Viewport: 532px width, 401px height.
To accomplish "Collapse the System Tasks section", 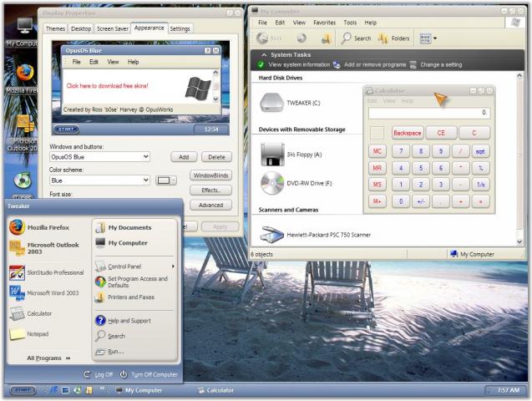I will click(x=264, y=54).
